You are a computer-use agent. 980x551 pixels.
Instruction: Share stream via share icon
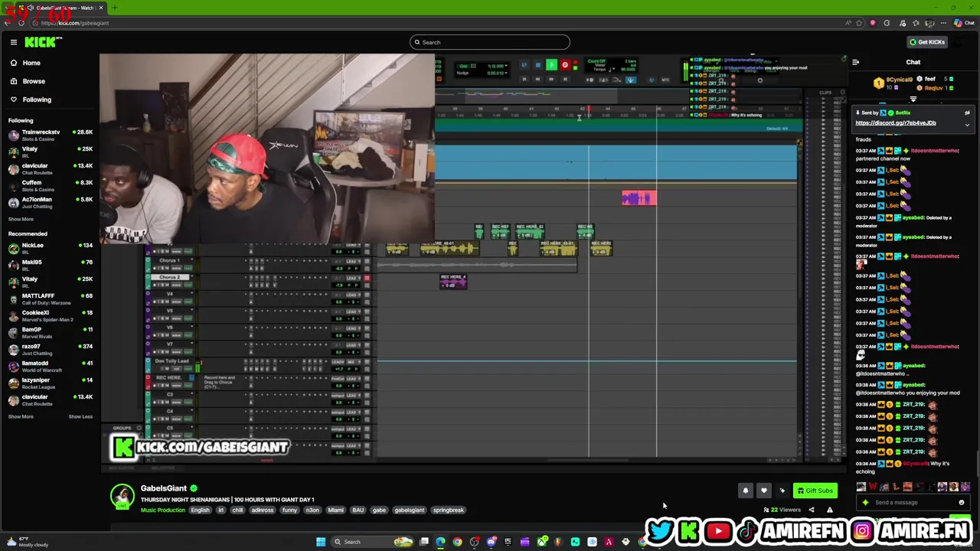(x=812, y=510)
